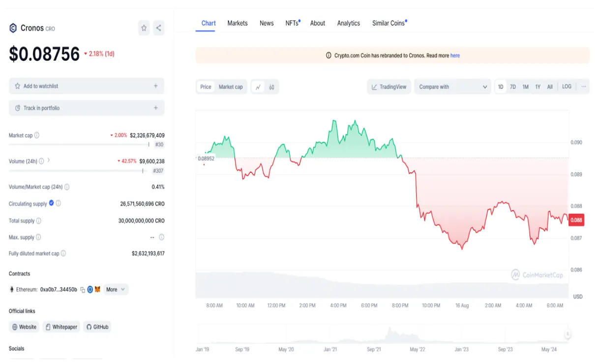
Task: Switch to the Markets tab
Action: (x=238, y=23)
